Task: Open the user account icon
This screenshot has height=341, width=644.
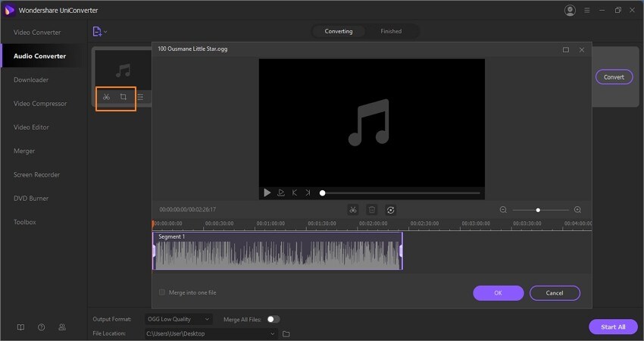Action: tap(570, 11)
